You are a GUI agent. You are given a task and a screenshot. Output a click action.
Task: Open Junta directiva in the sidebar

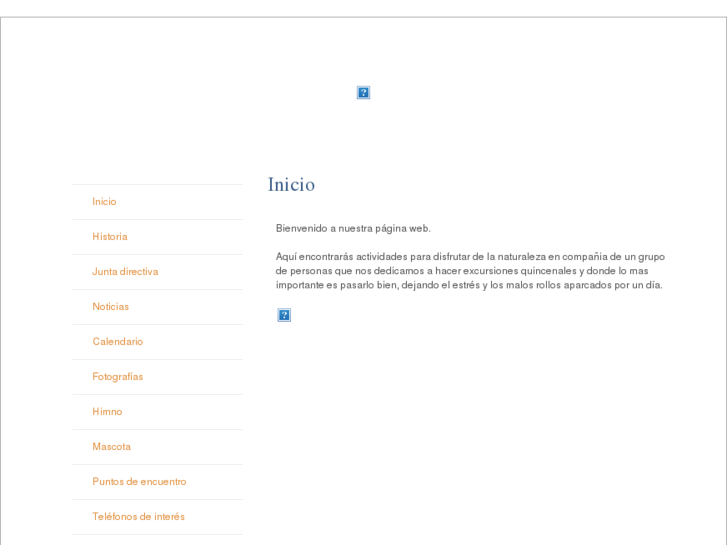125,272
